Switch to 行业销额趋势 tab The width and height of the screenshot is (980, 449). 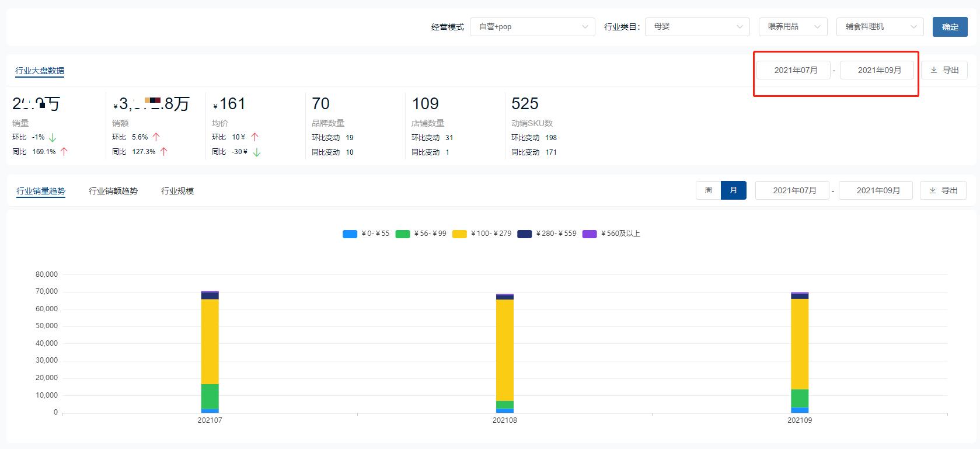point(113,192)
